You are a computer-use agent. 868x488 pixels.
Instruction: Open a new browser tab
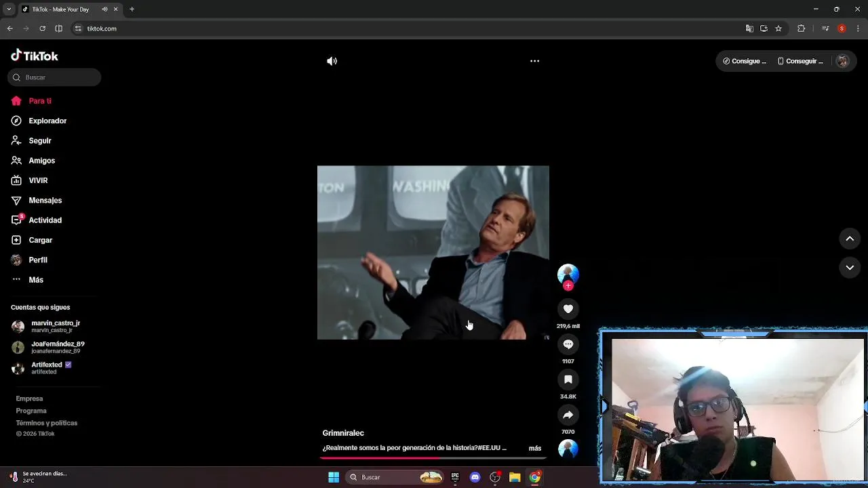(x=132, y=9)
